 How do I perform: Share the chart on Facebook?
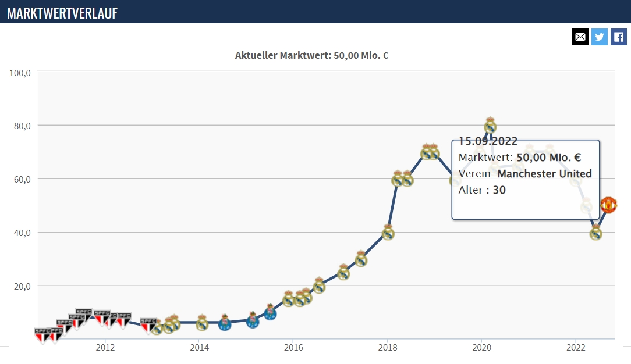pyautogui.click(x=619, y=37)
